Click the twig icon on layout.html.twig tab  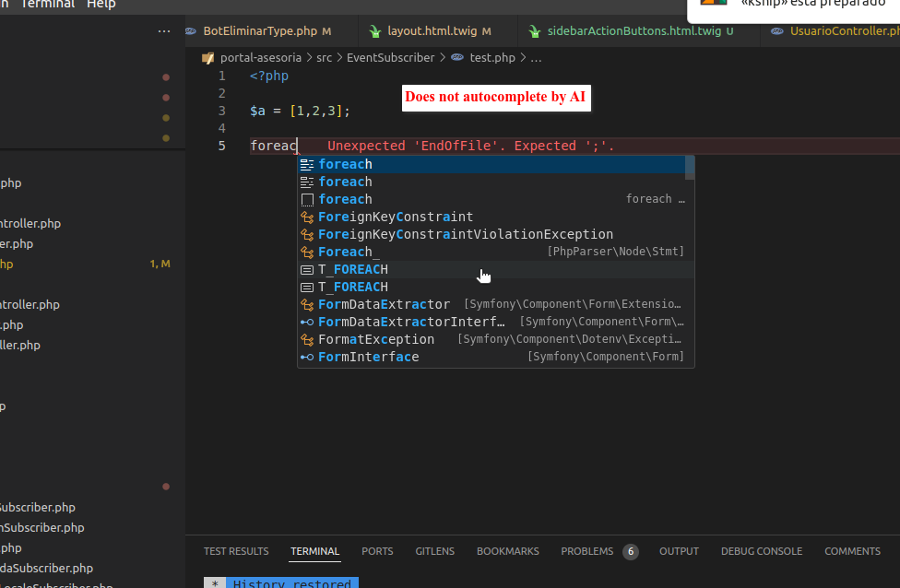[375, 30]
